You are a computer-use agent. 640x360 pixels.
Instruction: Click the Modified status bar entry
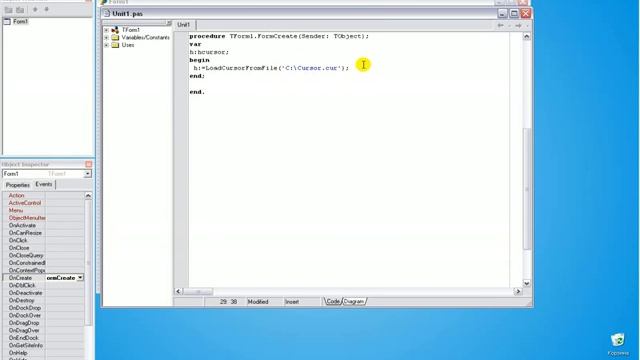258,302
